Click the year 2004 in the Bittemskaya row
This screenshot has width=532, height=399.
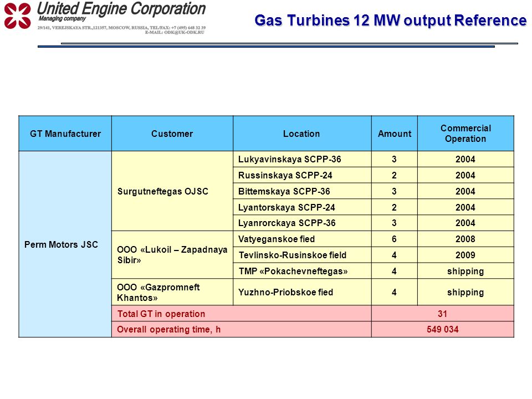465,191
